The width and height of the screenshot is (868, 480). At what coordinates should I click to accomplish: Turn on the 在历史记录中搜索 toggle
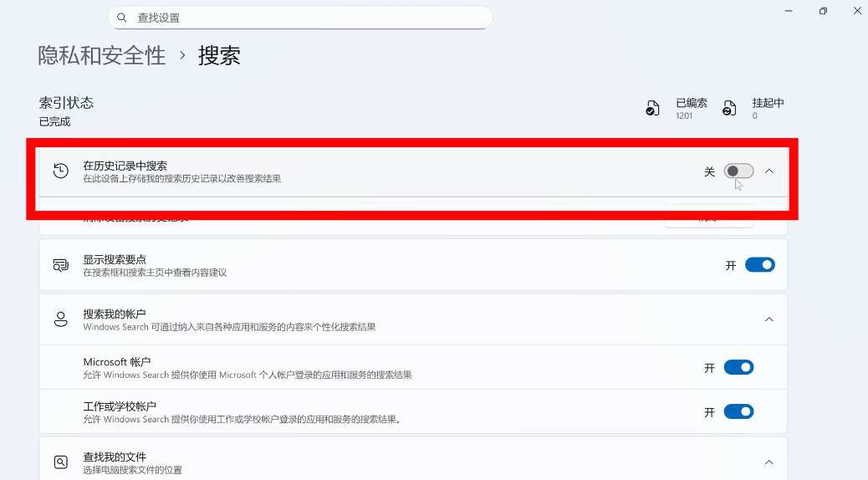coord(738,171)
